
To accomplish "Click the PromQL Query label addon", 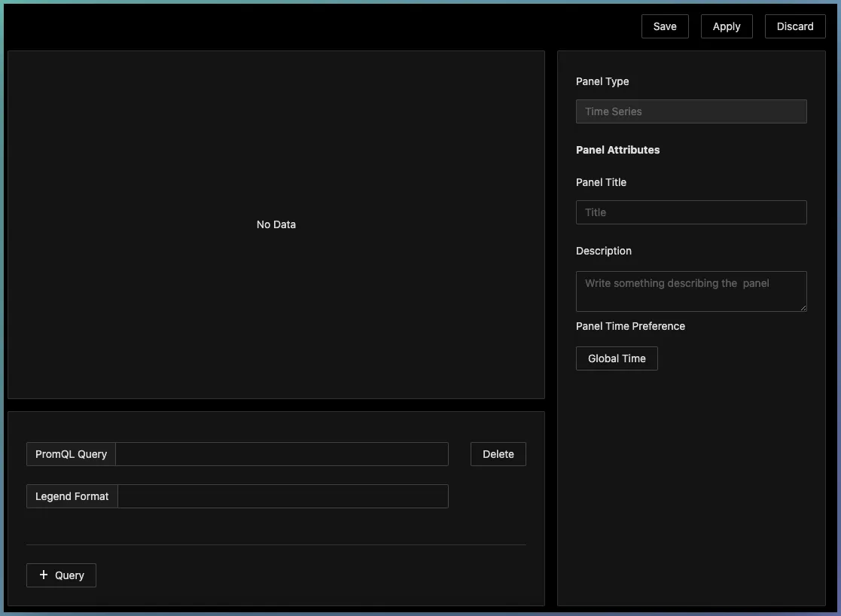I will [x=71, y=454].
